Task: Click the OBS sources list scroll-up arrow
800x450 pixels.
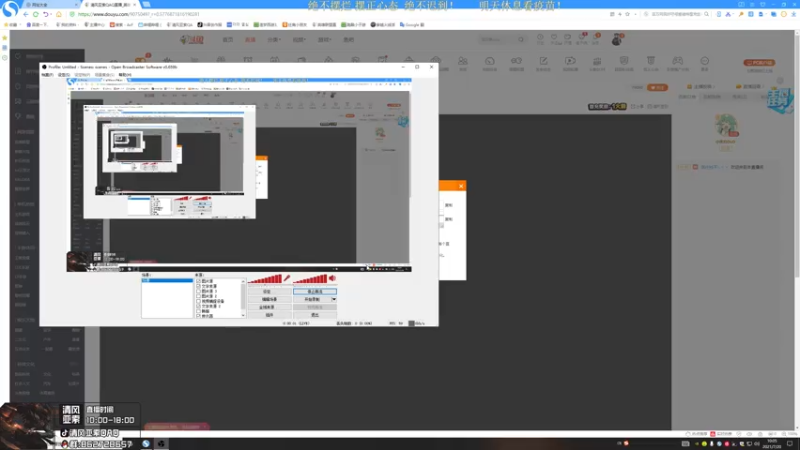Action: tap(243, 281)
